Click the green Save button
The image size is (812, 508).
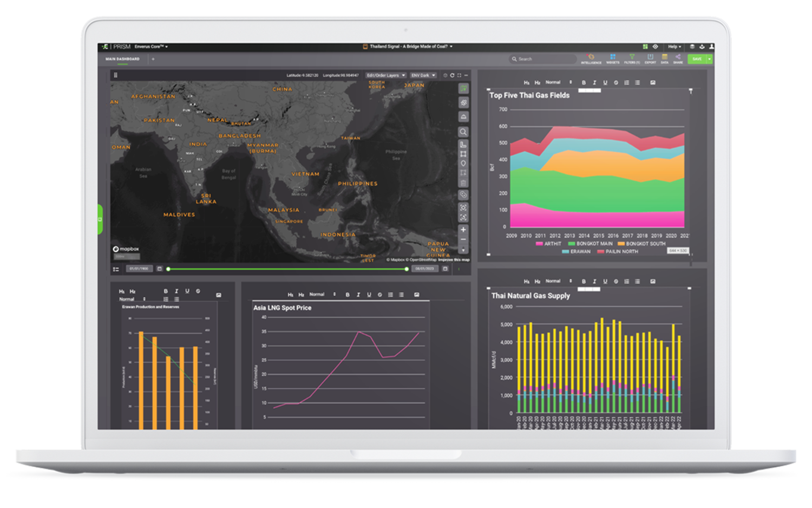tap(697, 59)
